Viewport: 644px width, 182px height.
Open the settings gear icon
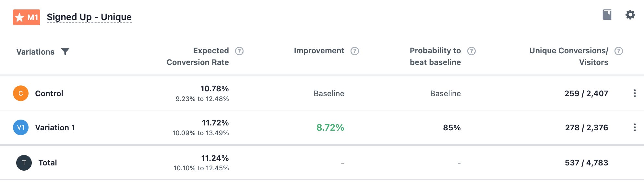(x=630, y=15)
